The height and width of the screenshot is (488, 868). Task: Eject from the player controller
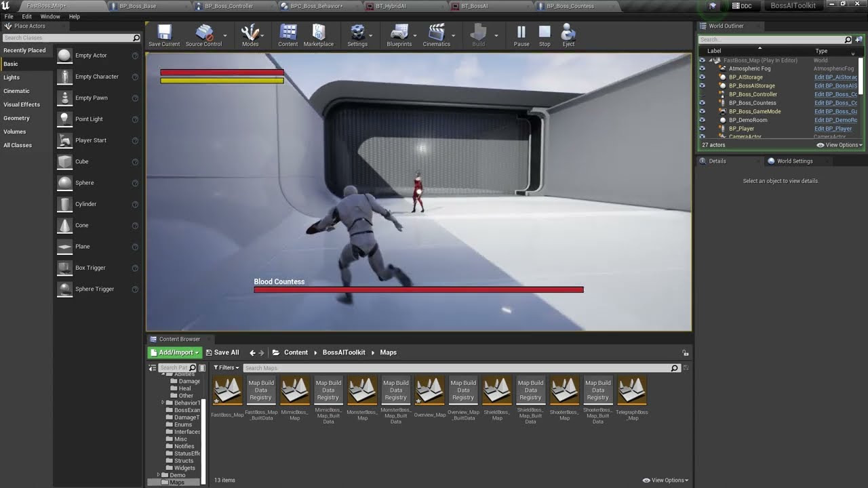coord(568,35)
